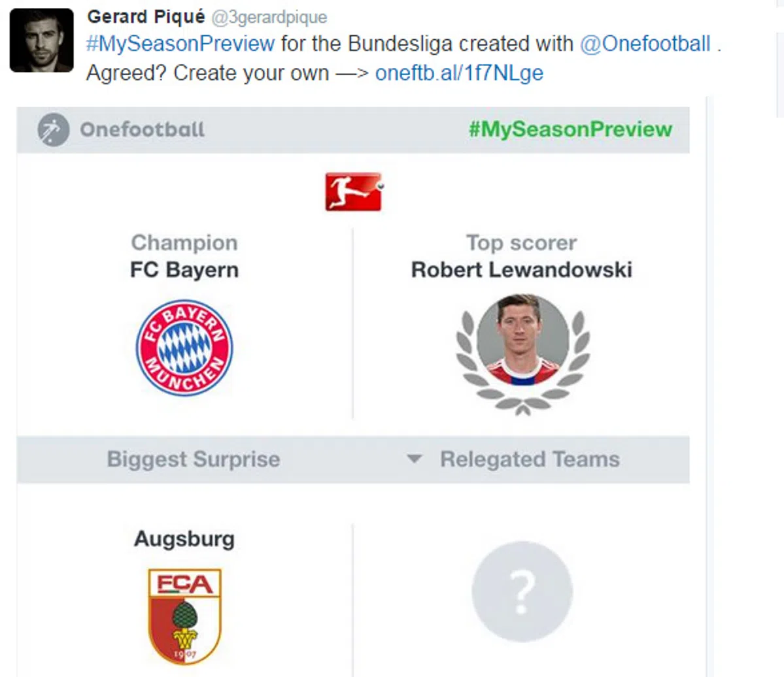The image size is (784, 677).
Task: Follow the oneftb.al/1f7NLge link
Action: coord(459,73)
